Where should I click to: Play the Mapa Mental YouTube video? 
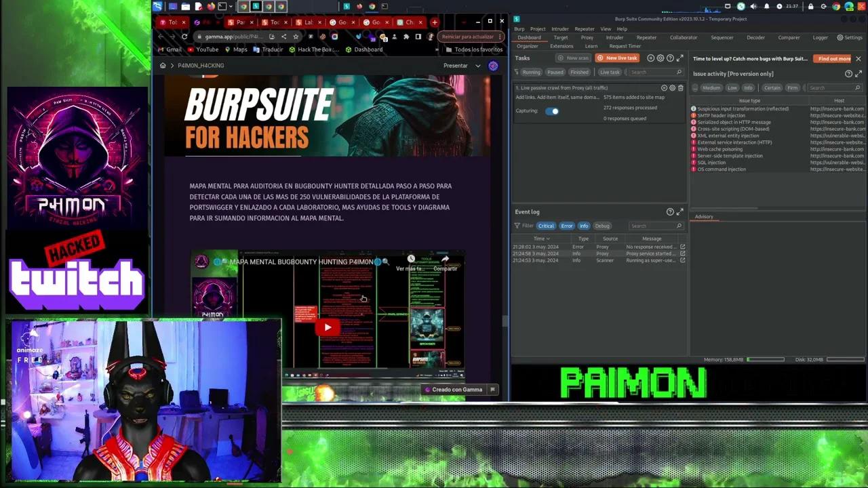[x=328, y=328]
